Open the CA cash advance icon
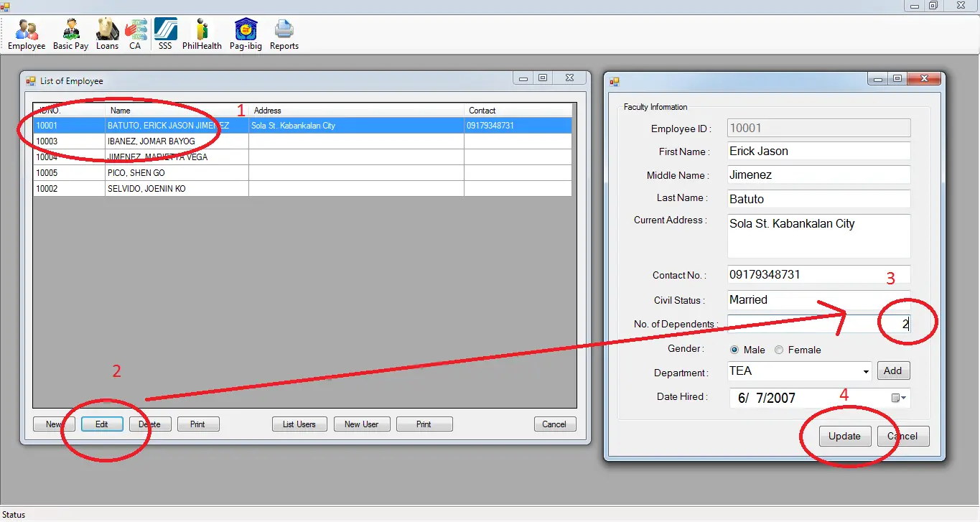Image resolution: width=980 pixels, height=522 pixels. pos(135,34)
